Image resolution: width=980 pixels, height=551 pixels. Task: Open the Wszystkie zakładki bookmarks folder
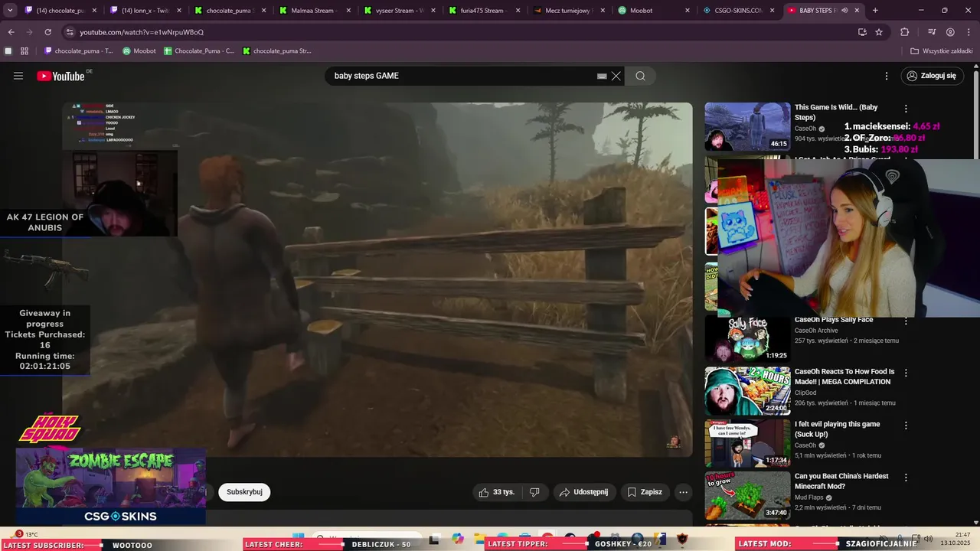pyautogui.click(x=942, y=51)
